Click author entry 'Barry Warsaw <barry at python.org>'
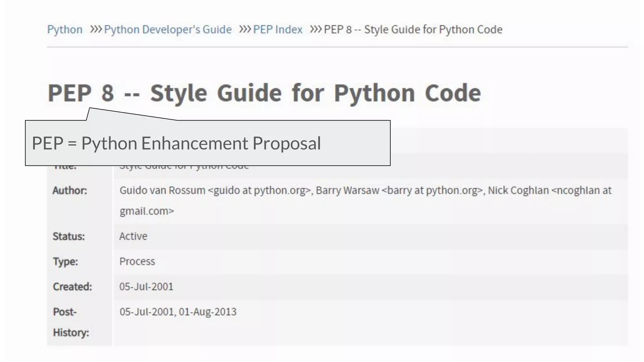The width and height of the screenshot is (644, 362). (399, 190)
